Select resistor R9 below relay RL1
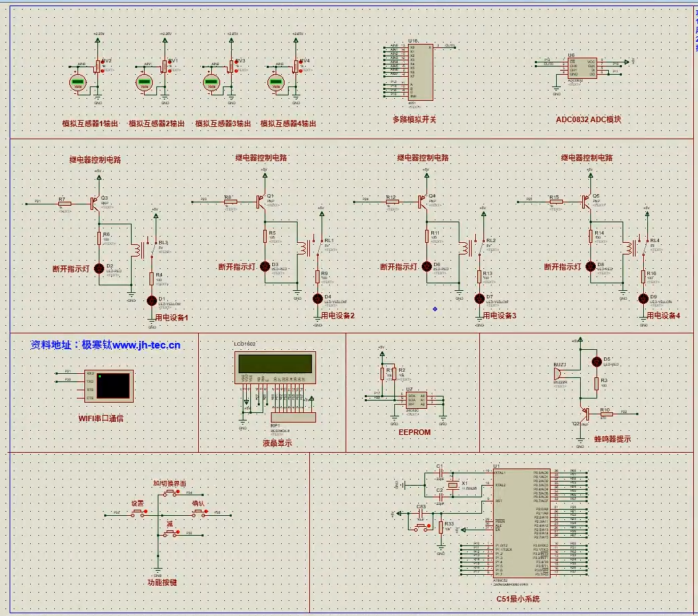Viewport: 698px width, 616px height. [317, 276]
